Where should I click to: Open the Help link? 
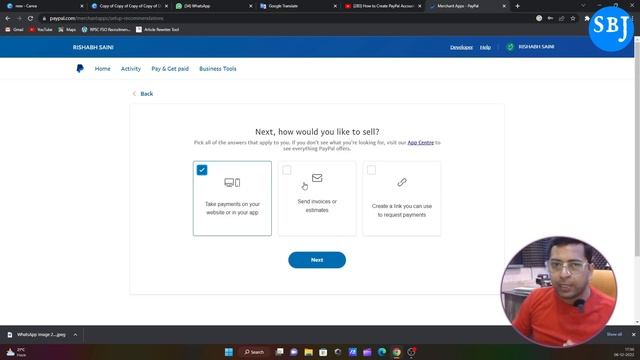click(485, 47)
